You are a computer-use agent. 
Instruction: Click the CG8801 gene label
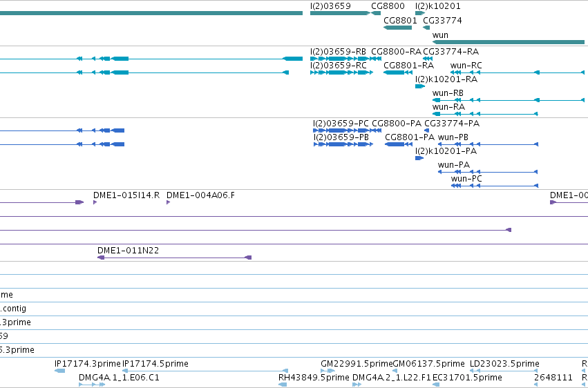tap(400, 20)
